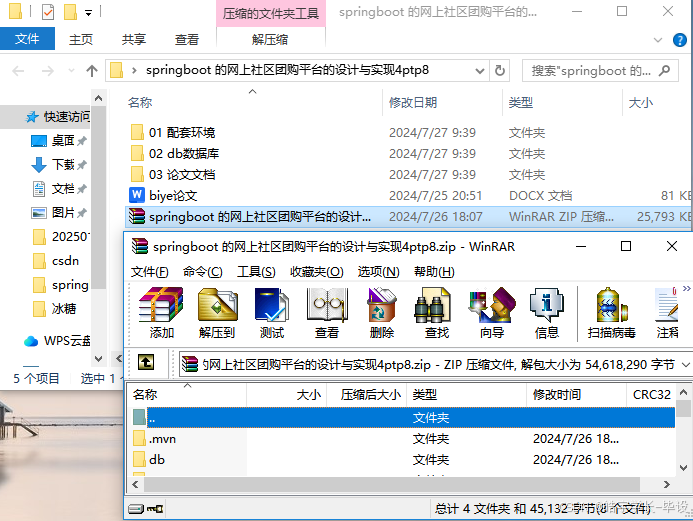The width and height of the screenshot is (693, 521).
Task: Click the properties checkmark icon in title bar
Action: pos(48,12)
